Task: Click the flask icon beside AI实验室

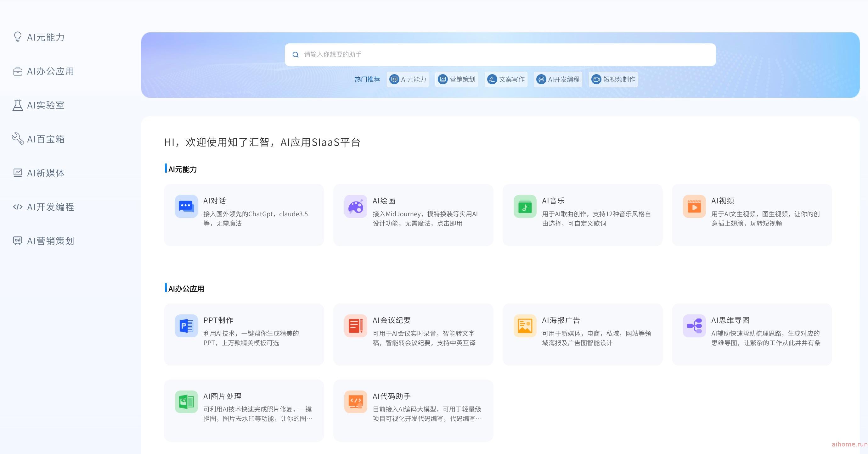Action: pyautogui.click(x=18, y=105)
